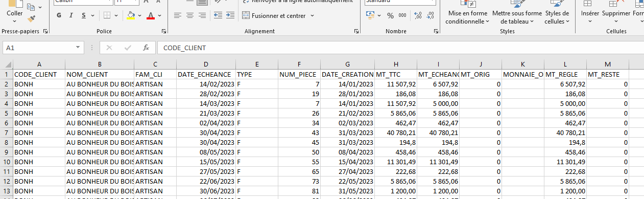Select the Format Painter brush icon
The height and width of the screenshot is (199, 644).
tap(32, 18)
